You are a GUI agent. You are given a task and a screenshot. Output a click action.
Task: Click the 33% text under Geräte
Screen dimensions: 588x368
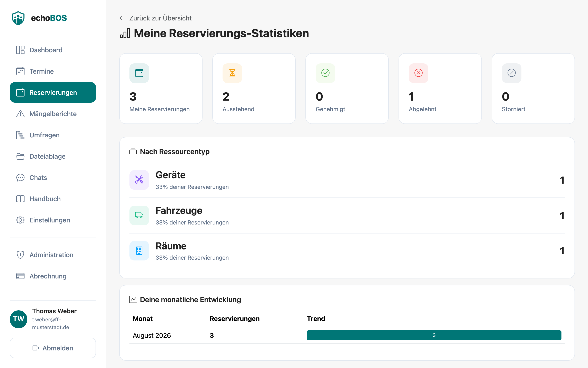(192, 187)
